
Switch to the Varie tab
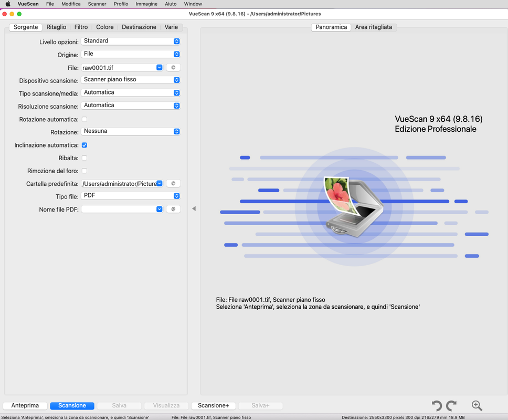coord(171,27)
